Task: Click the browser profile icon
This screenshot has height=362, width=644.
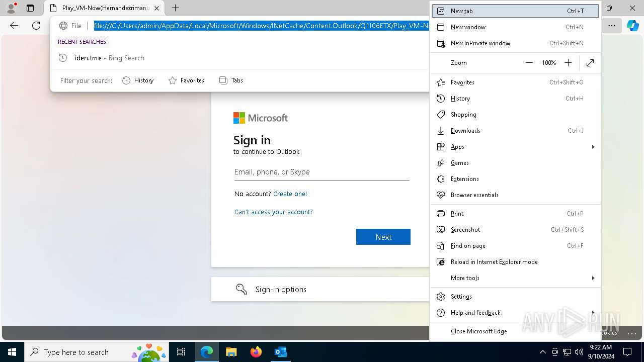Action: (11, 8)
